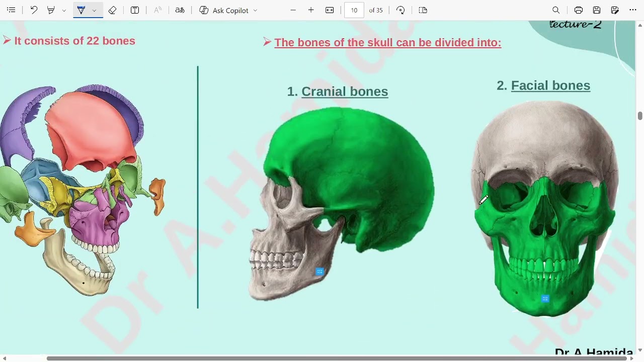Click the Page view icon
Viewport: 644px width, 362px height.
coord(423,10)
